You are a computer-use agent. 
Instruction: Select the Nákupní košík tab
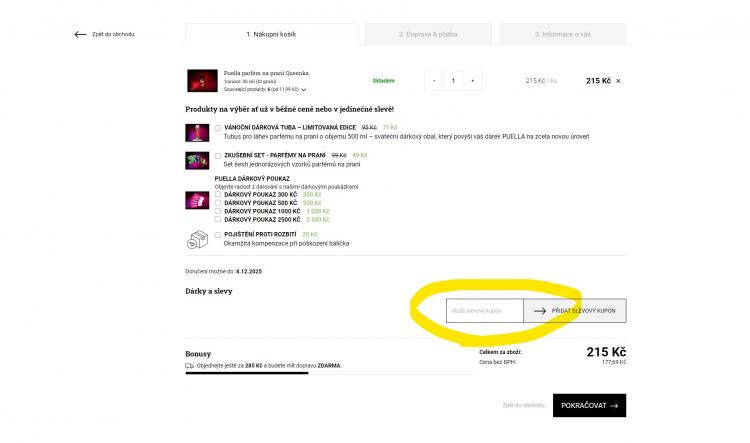click(x=271, y=34)
